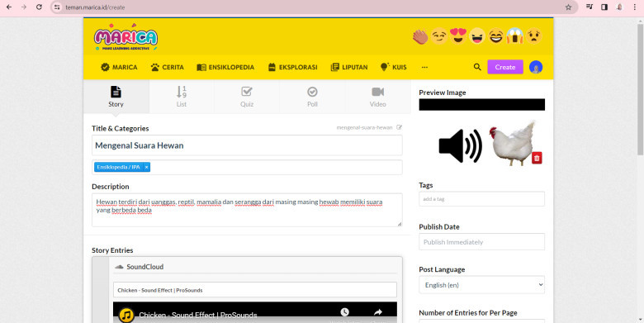The image size is (644, 323).
Task: Switch to the Quiz tab
Action: coord(247,97)
